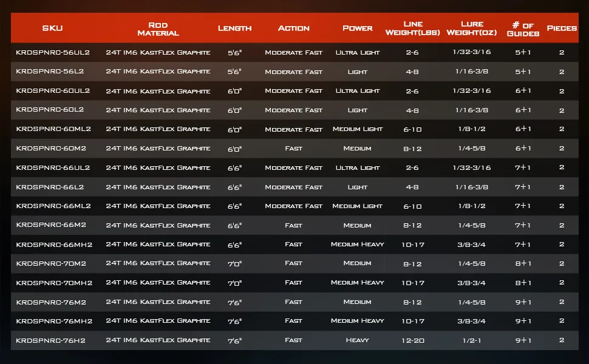The height and width of the screenshot is (364, 589).
Task: Select SKU KRDSPNRC-66MH2
Action: click(x=54, y=244)
